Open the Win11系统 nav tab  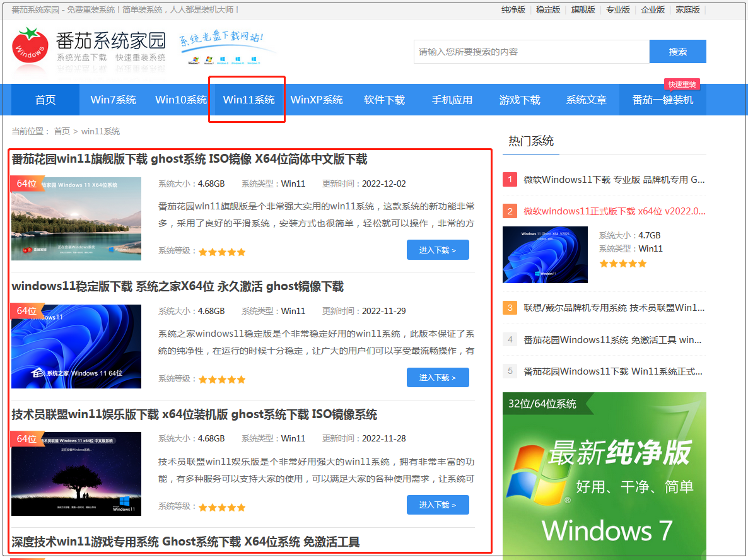coord(248,100)
